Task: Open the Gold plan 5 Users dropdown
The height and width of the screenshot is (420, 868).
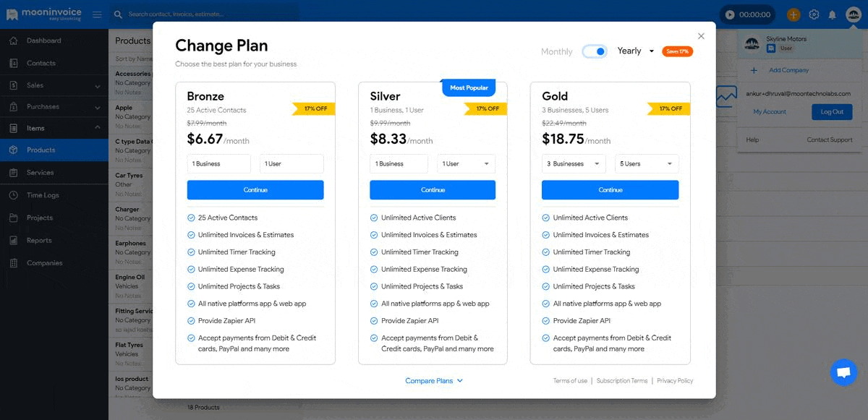Action: point(647,164)
